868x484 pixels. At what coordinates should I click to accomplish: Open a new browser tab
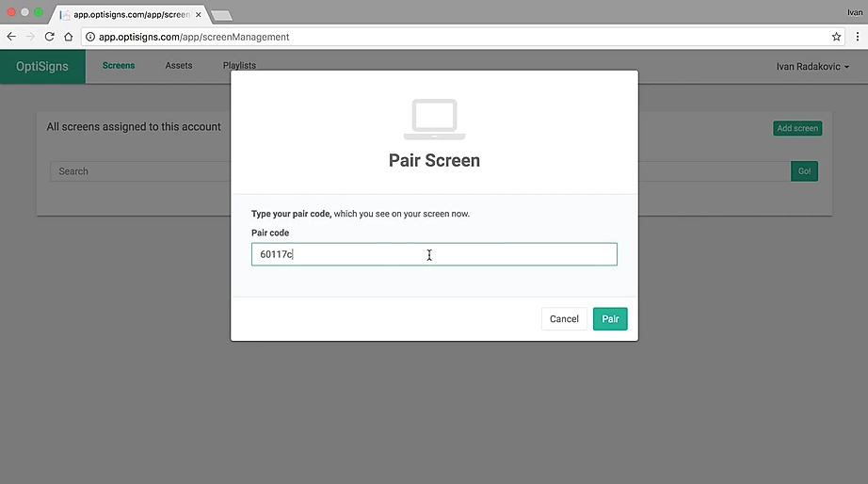222,16
